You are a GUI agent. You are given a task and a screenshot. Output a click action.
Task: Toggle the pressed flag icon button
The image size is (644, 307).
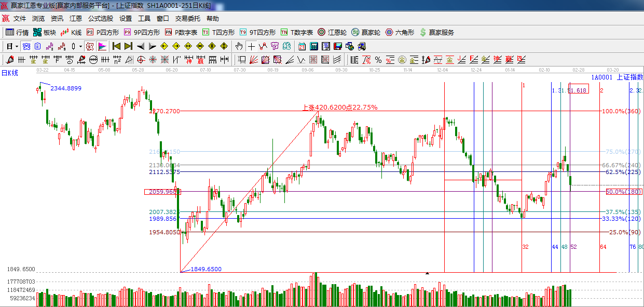[102, 46]
